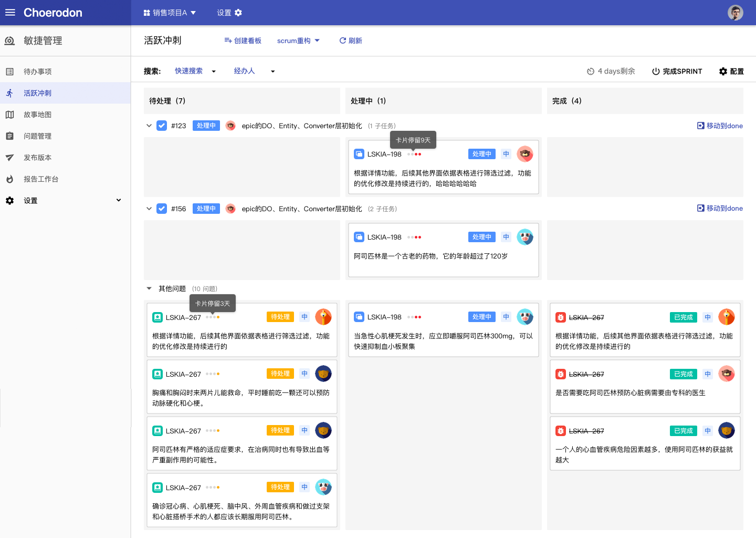The width and height of the screenshot is (756, 538).
Task: Click the 已完成 status tag on the 是否需要吃阿司匹林 card
Action: 684,374
